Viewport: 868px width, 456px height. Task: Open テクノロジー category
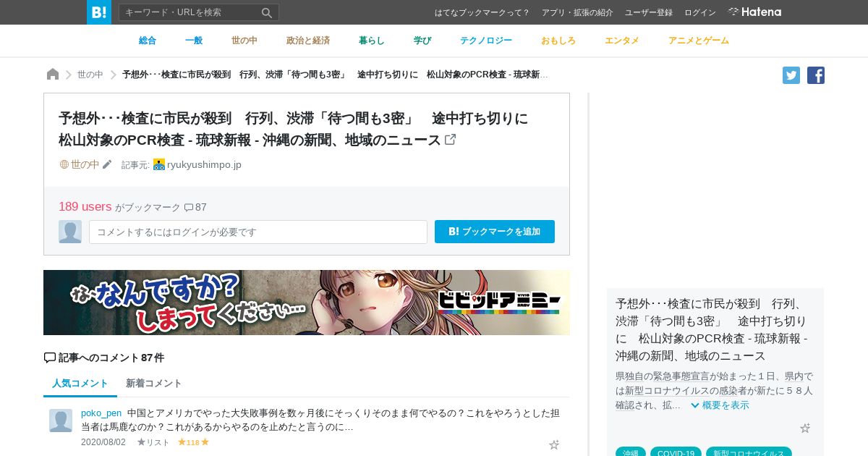tap(486, 41)
